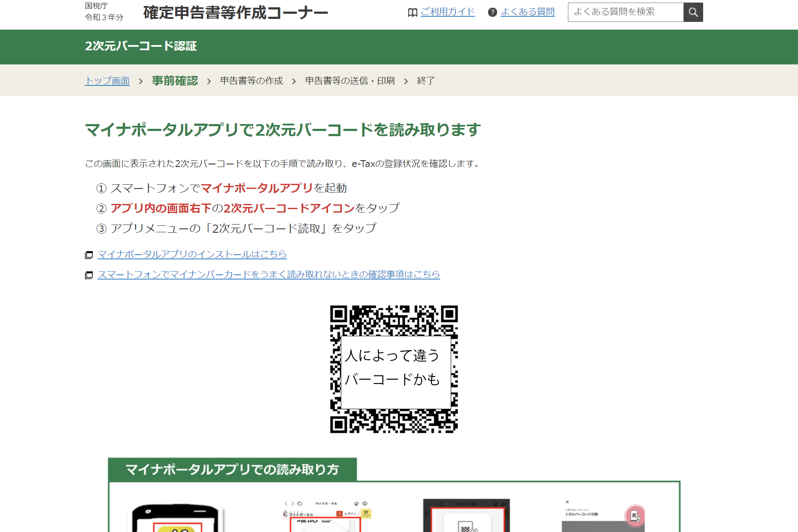Select 申告書等の作成 step in breadcrumb
The image size is (798, 532).
click(252, 81)
